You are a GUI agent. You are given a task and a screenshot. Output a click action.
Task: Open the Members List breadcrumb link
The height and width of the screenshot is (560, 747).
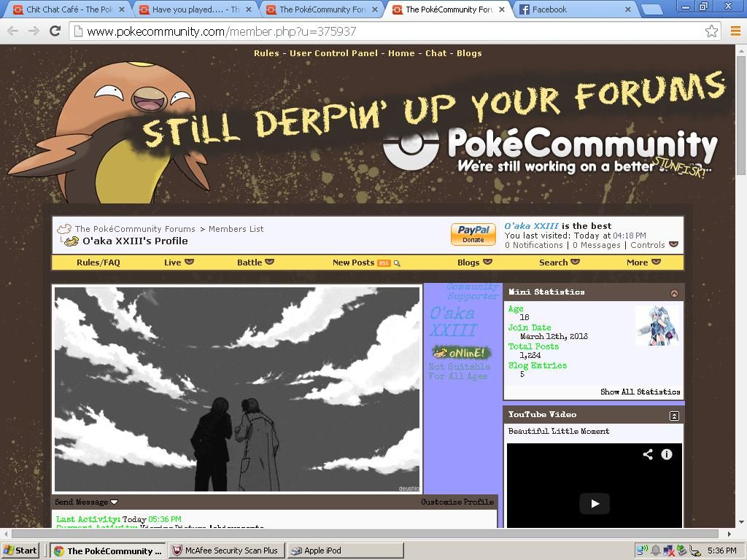[236, 229]
